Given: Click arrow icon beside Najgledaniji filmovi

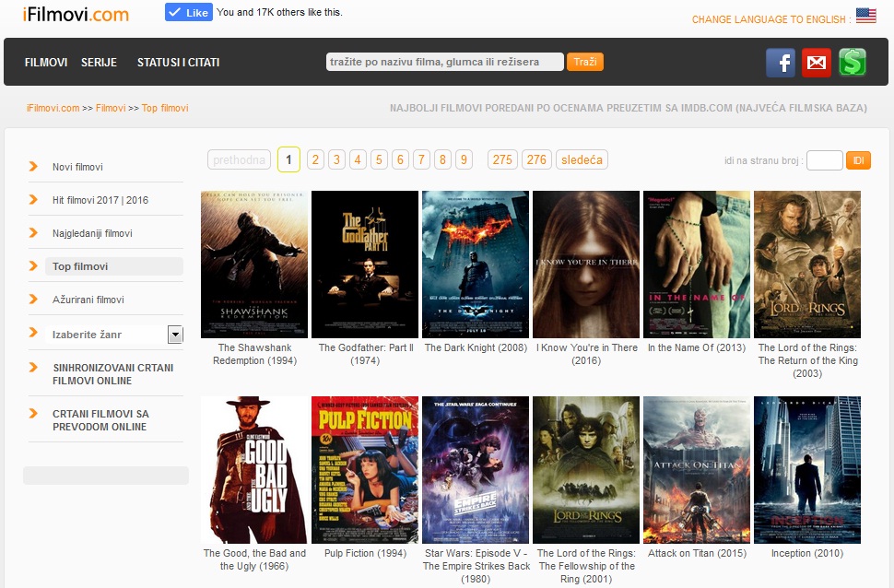Looking at the screenshot, I should (33, 232).
